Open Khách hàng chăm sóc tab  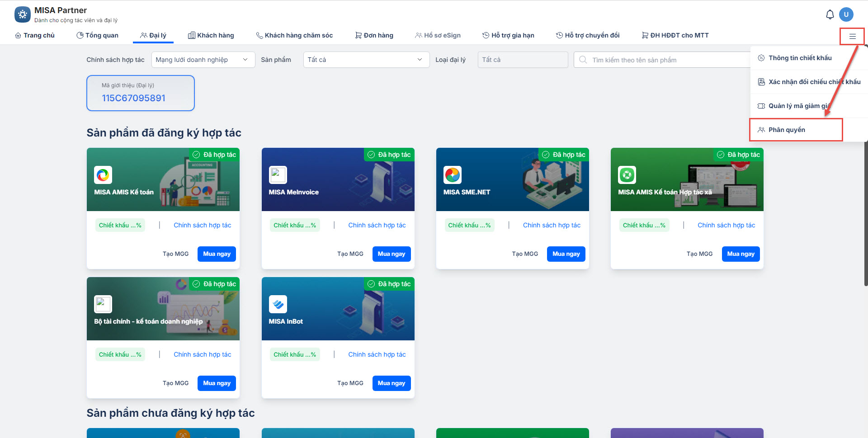click(x=294, y=35)
